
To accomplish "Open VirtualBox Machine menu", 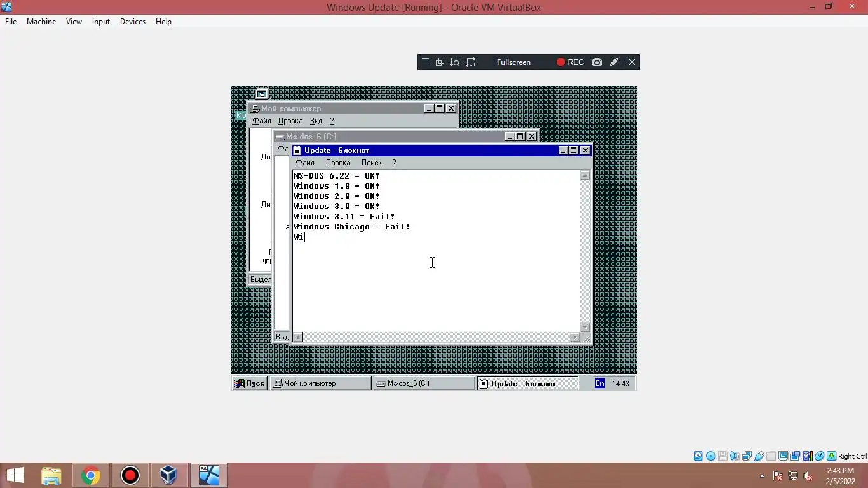I will pyautogui.click(x=41, y=22).
